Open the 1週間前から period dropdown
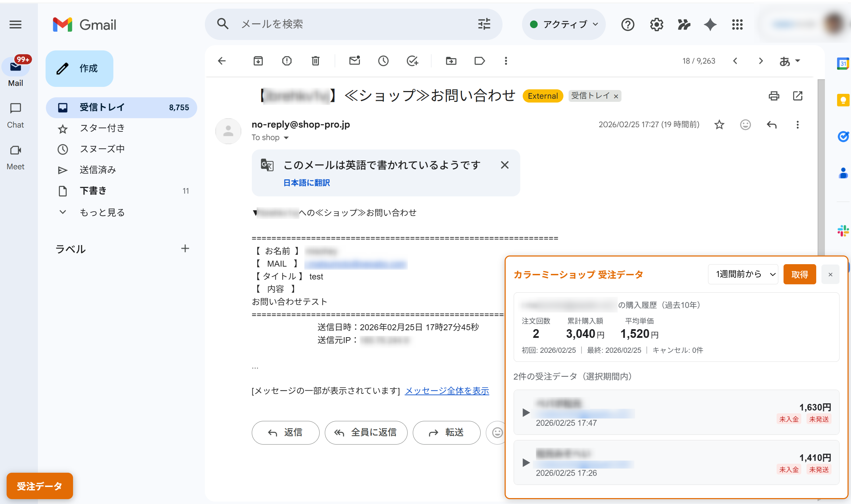 click(x=743, y=274)
